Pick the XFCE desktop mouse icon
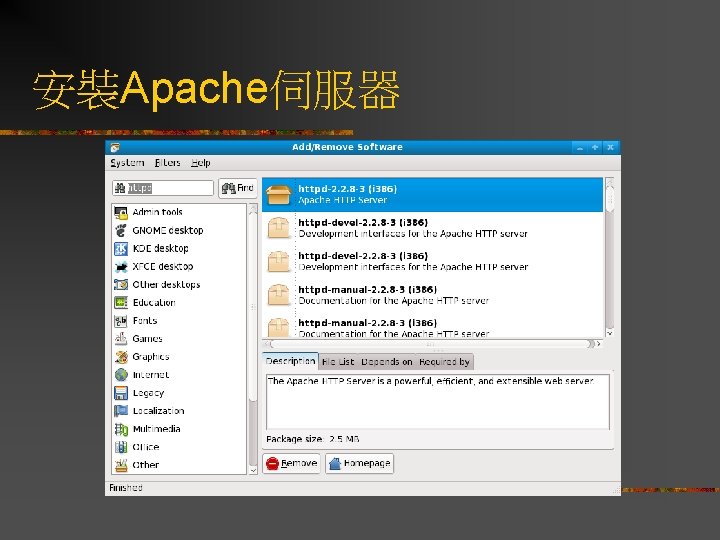 [121, 267]
